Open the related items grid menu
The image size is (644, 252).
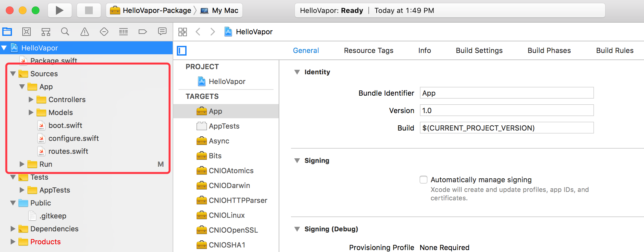tap(183, 32)
